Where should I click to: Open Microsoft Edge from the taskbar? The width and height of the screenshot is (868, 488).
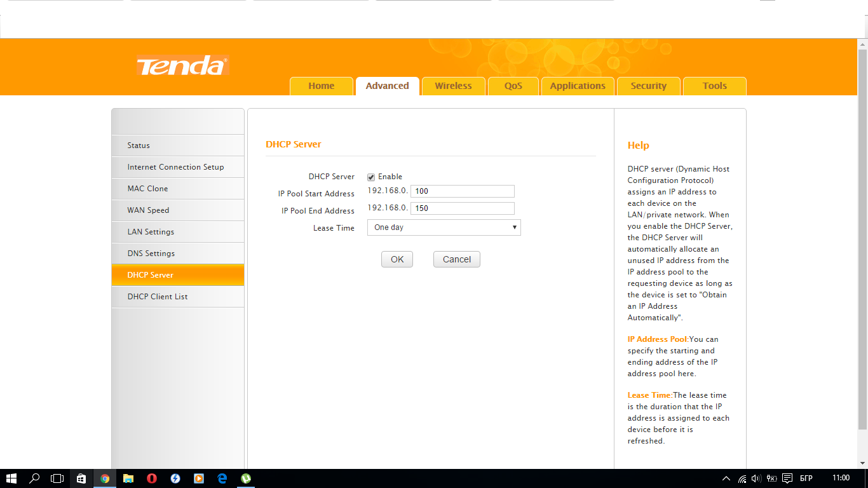tap(222, 478)
